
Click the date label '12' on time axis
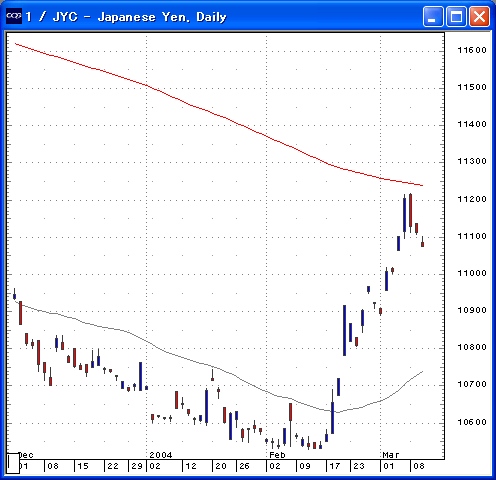[x=191, y=466]
